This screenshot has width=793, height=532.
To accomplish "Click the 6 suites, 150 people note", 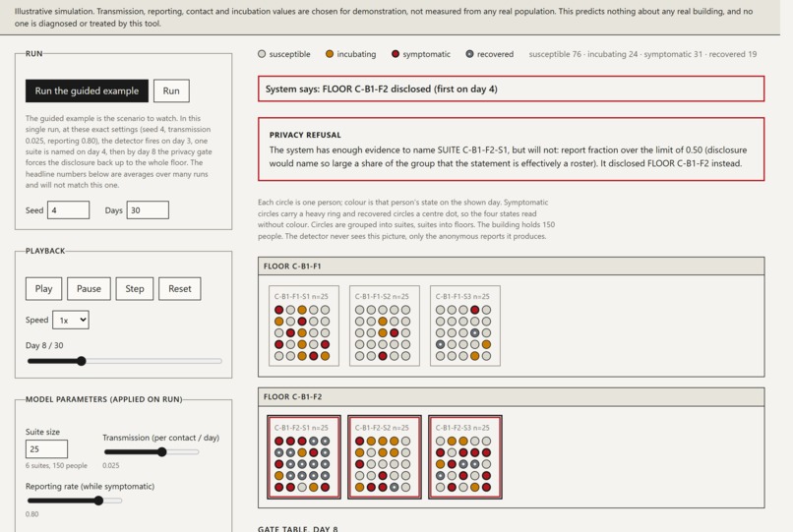I will (56, 466).
